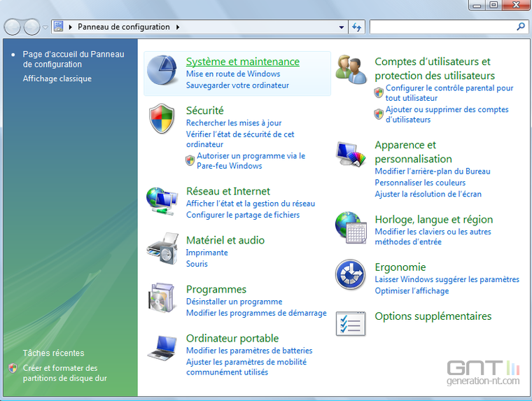Click the shield icon beside Créer et formater des partitions
Image resolution: width=532 pixels, height=401 pixels.
coord(13,368)
